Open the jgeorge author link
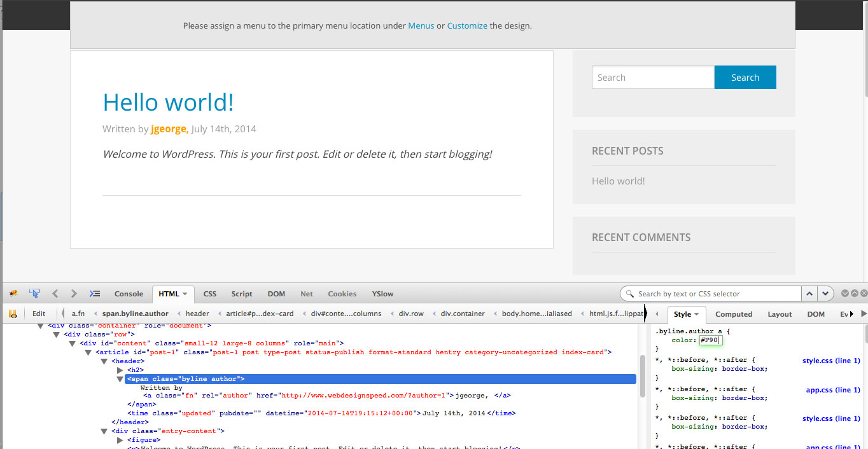 [x=169, y=129]
